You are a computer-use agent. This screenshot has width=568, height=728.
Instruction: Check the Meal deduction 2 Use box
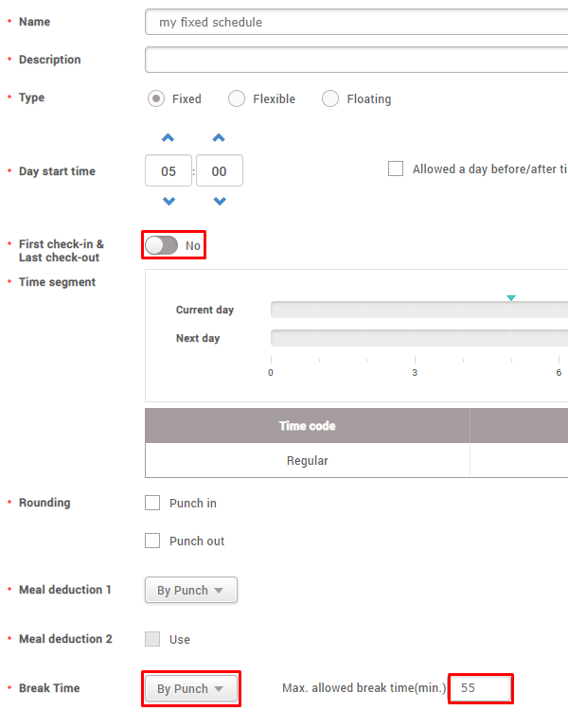pos(152,639)
